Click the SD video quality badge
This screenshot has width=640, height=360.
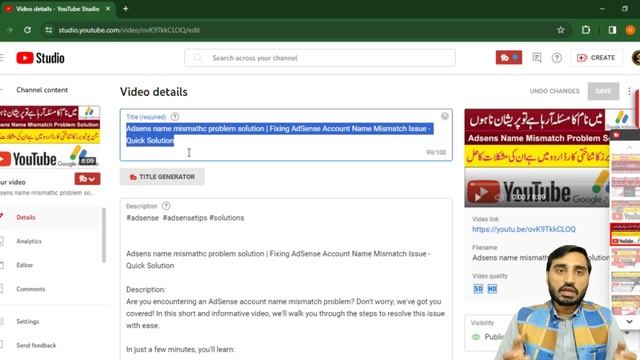(x=478, y=289)
